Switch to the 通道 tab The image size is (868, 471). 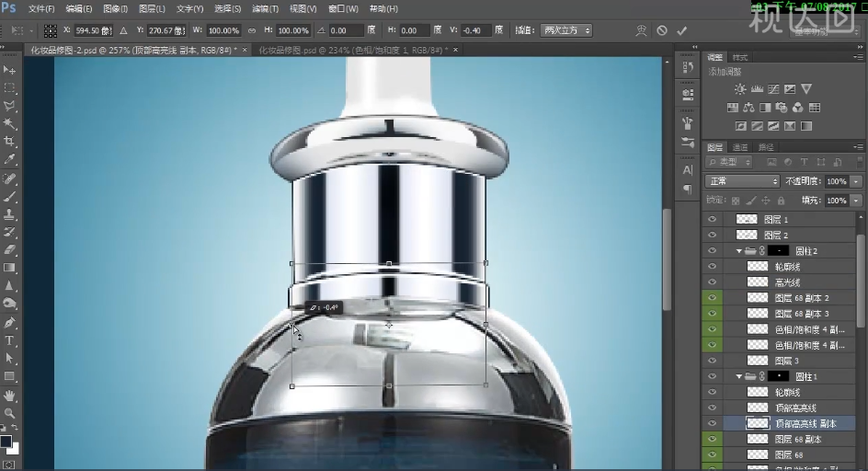(740, 147)
